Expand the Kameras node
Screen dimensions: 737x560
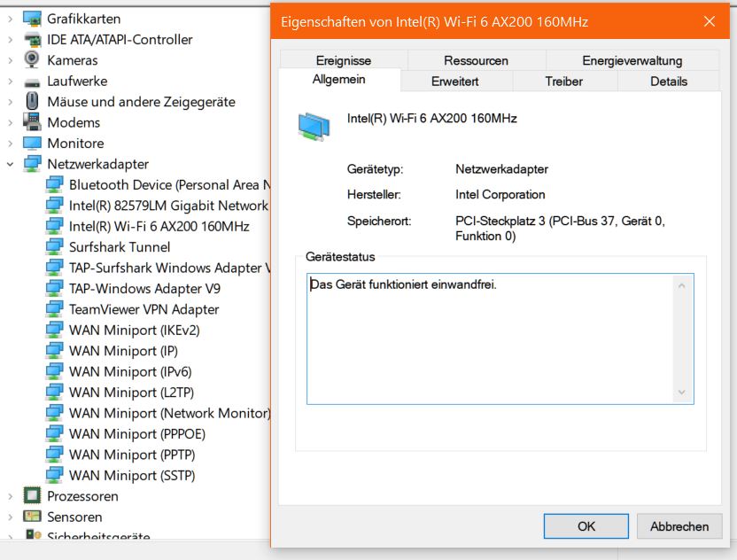coord(11,60)
